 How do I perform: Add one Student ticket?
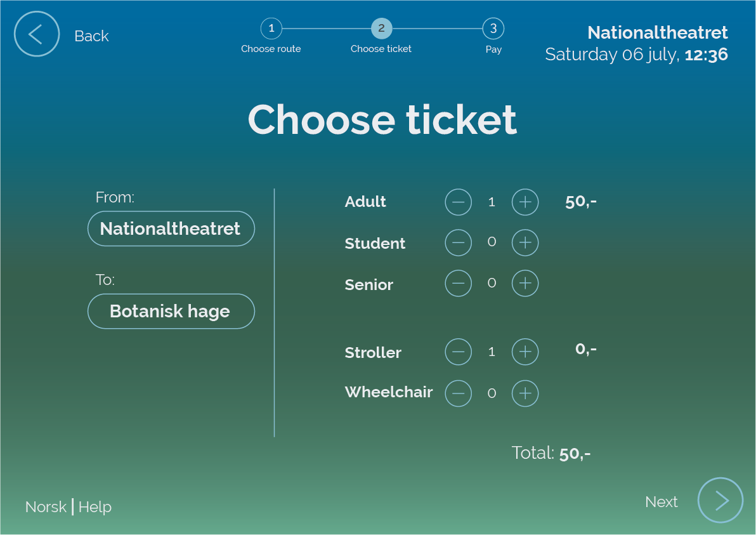[525, 242]
